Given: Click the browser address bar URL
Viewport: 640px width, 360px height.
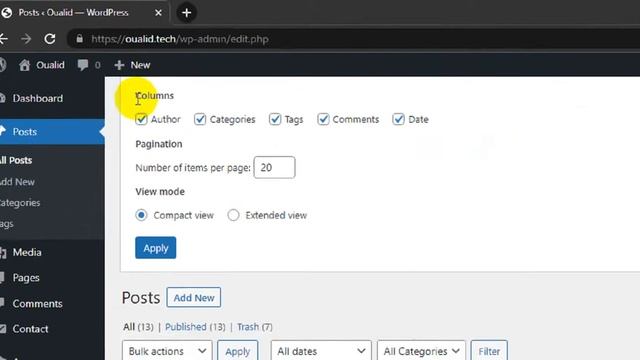Looking at the screenshot, I should (x=180, y=39).
